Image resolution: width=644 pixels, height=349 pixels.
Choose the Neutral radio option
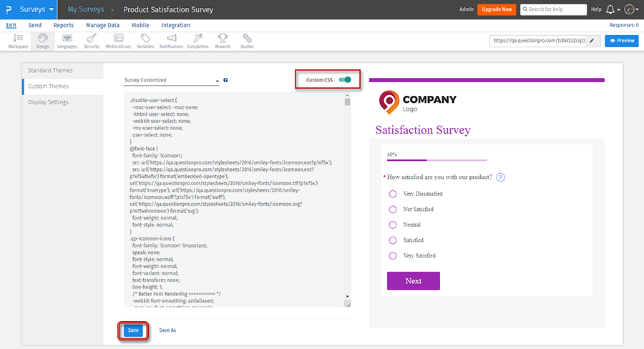392,225
